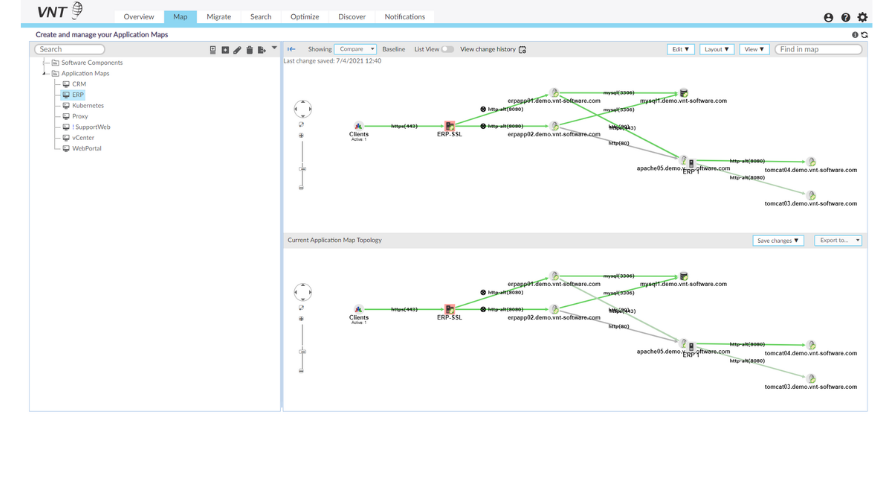This screenshot has height=500, width=890.
Task: Open the help question mark icon
Action: 845,18
